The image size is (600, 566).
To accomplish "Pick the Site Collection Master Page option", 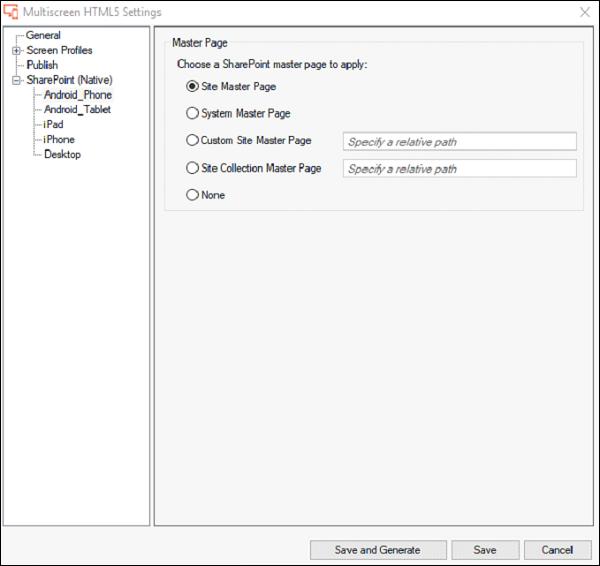I will point(192,168).
